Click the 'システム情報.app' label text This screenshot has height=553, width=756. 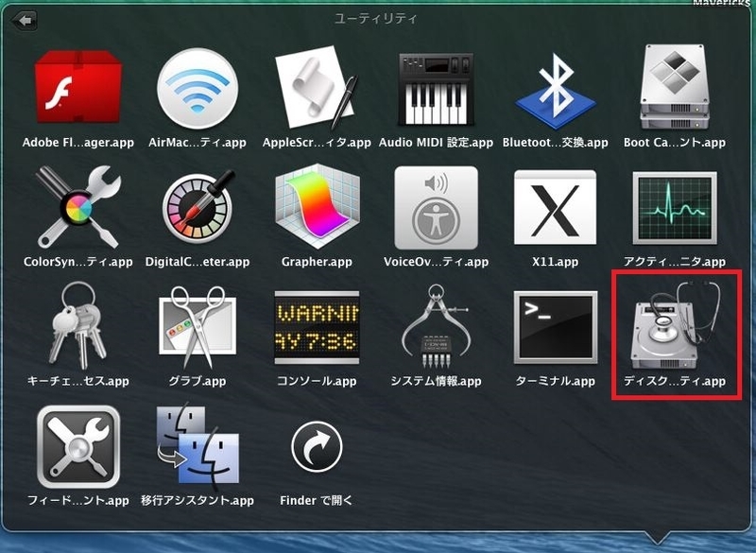click(x=436, y=381)
